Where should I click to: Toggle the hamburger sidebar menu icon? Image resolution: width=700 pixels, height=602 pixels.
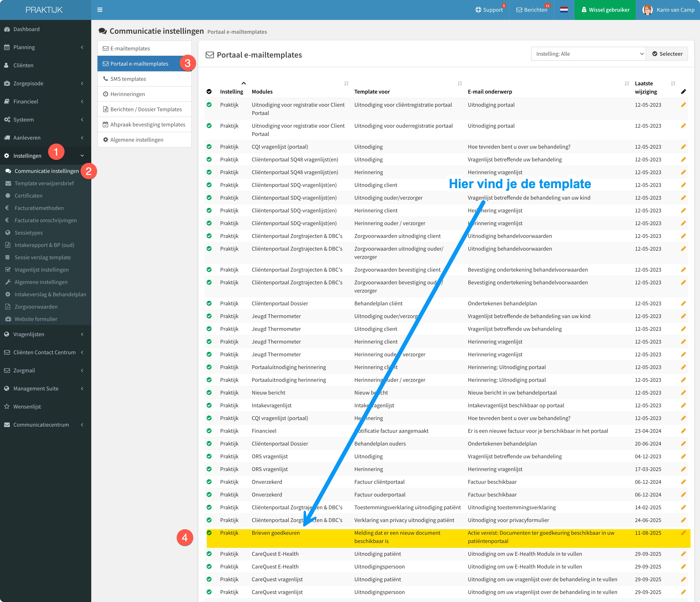(100, 10)
